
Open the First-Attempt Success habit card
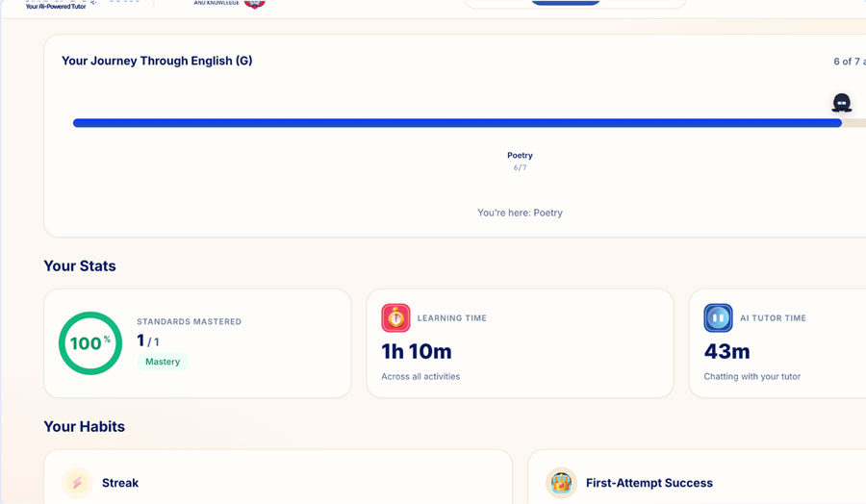pos(697,477)
